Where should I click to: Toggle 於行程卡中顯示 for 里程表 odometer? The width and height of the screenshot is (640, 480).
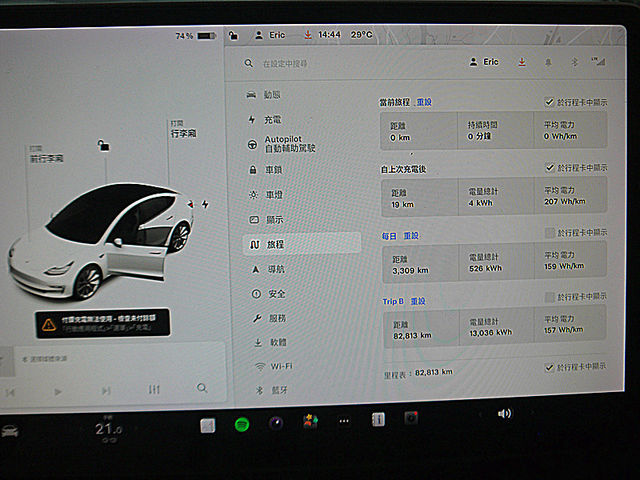point(549,367)
